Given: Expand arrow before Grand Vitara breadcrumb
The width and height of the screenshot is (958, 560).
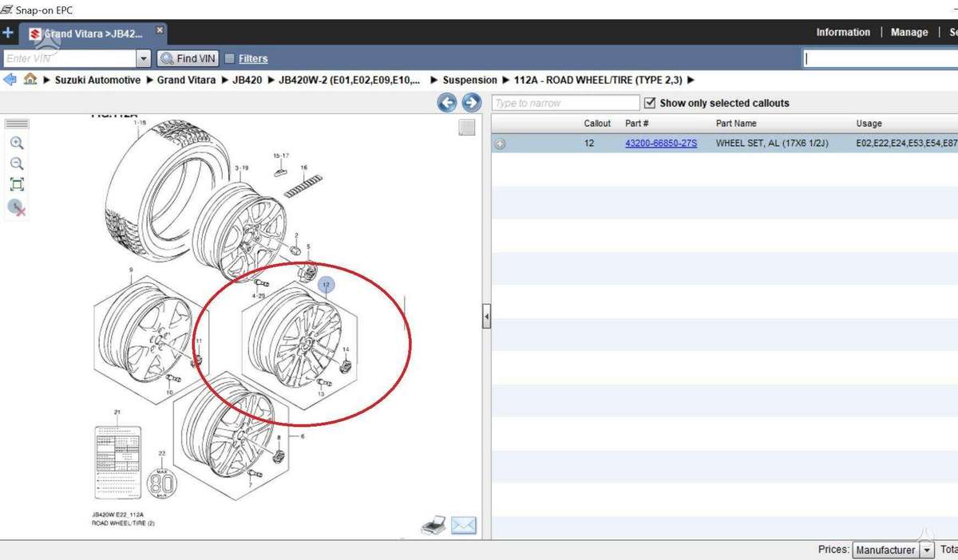Looking at the screenshot, I should (x=148, y=80).
